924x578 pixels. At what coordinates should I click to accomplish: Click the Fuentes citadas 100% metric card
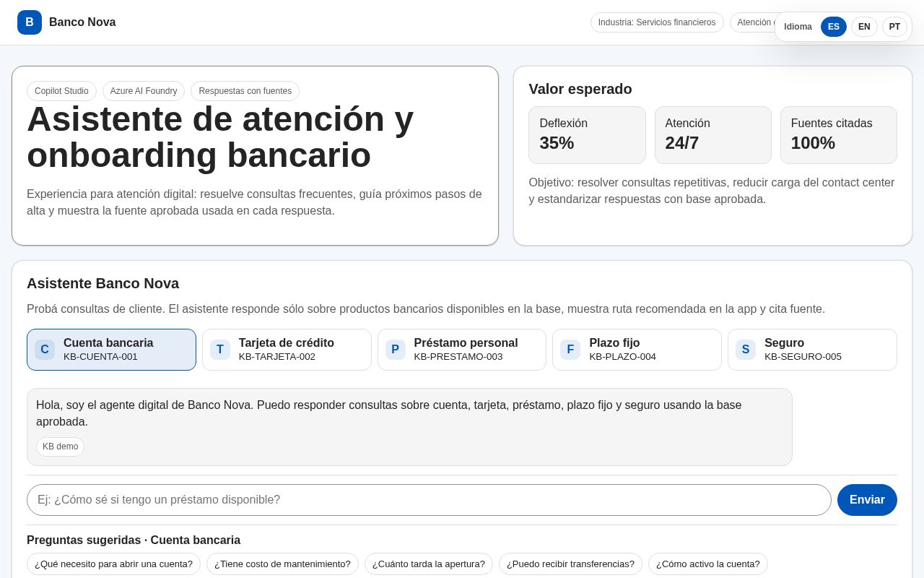tap(839, 135)
